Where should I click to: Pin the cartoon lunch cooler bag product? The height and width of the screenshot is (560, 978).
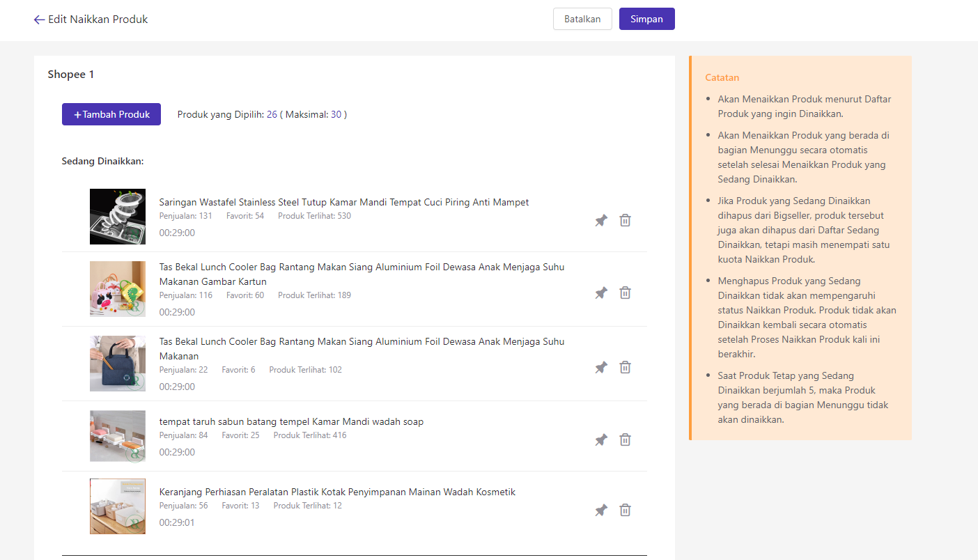pos(601,293)
